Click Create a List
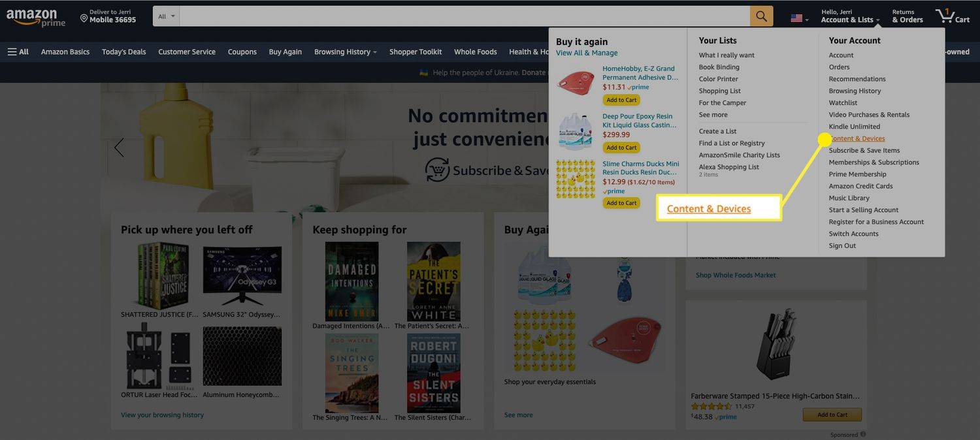980x440 pixels. pos(717,131)
